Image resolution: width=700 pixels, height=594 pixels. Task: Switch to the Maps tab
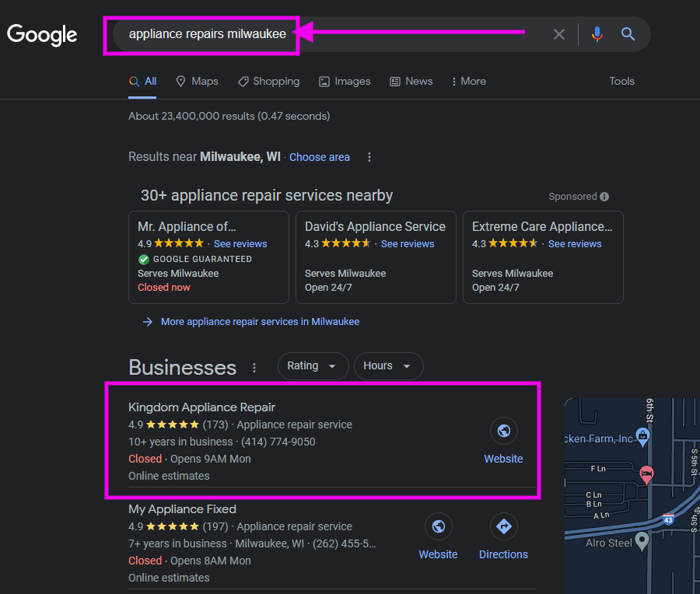pos(197,81)
